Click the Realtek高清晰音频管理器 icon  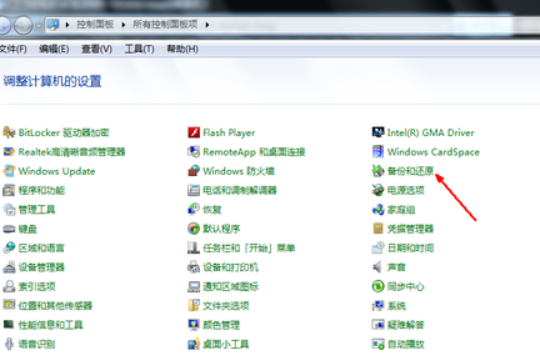[9, 152]
